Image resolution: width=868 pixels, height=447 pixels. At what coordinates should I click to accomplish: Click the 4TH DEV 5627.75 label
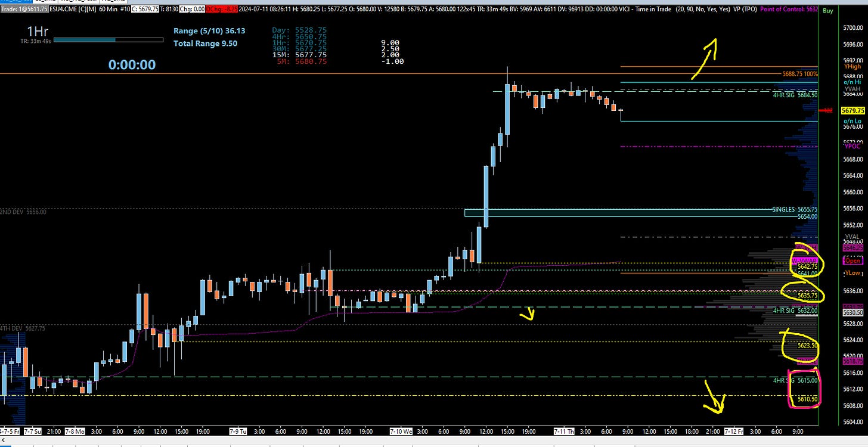[x=23, y=328]
